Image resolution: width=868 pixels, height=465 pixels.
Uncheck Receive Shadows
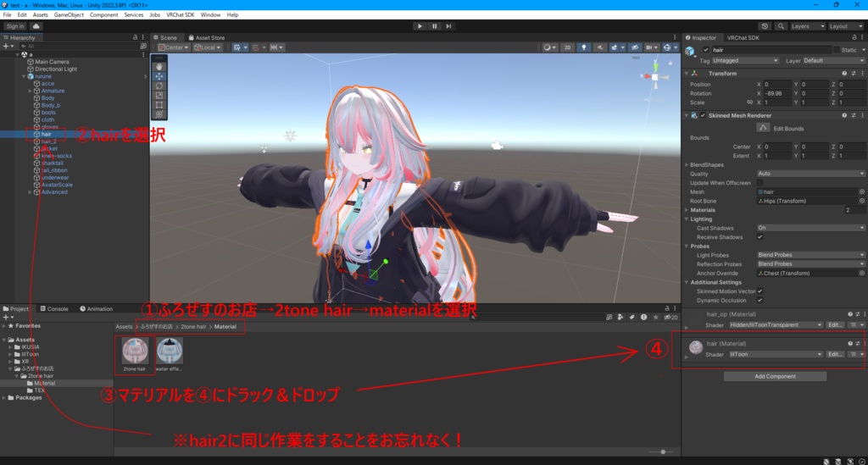tap(760, 237)
